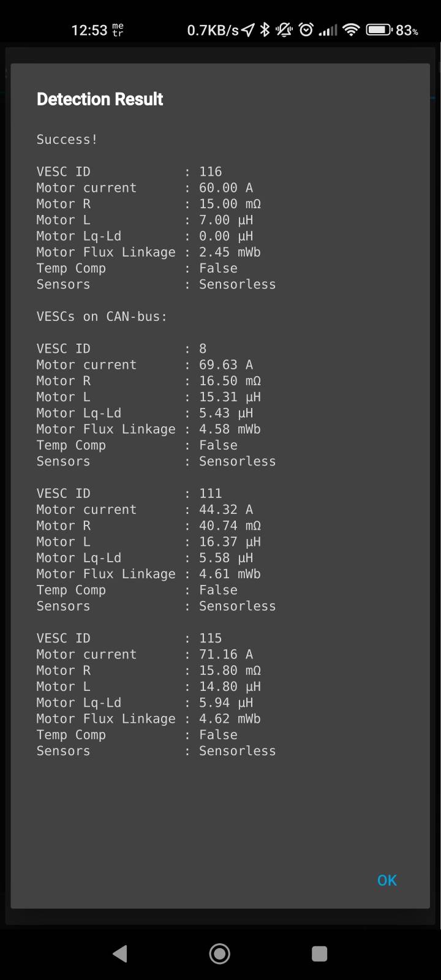
Task: Tap the Bluetooth status icon
Action: [265, 30]
